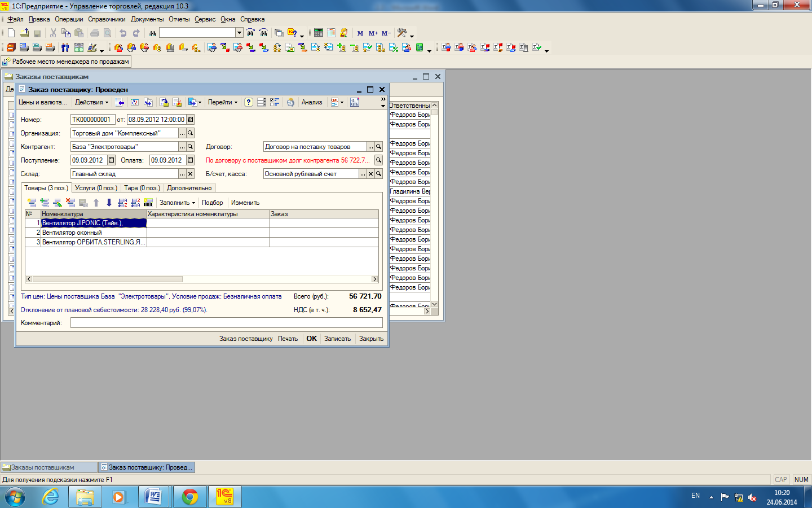Click into the Комментарий input field

tap(227, 323)
